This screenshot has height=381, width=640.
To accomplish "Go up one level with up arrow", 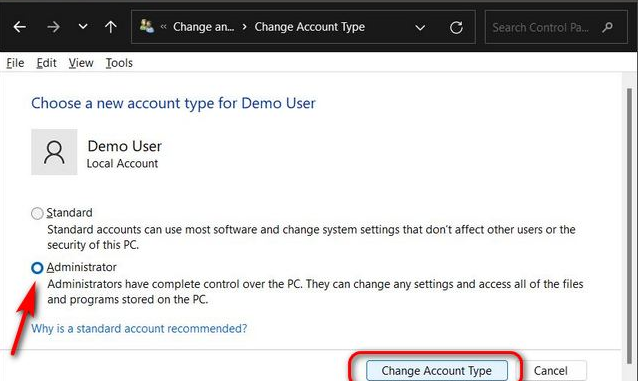I will 111,27.
